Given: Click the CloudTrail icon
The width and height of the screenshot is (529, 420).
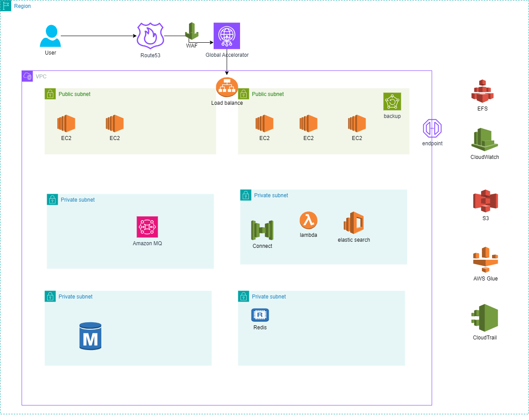Looking at the screenshot, I should (x=485, y=318).
